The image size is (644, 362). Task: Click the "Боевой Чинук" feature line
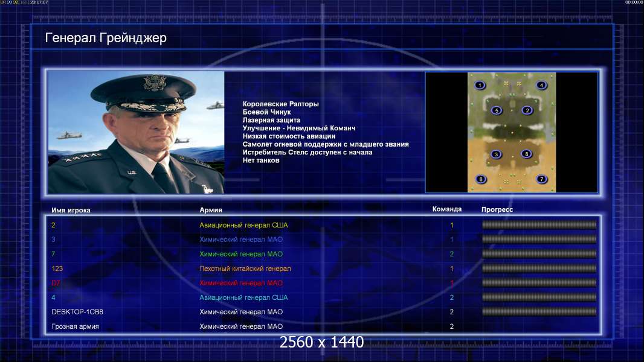click(x=266, y=112)
